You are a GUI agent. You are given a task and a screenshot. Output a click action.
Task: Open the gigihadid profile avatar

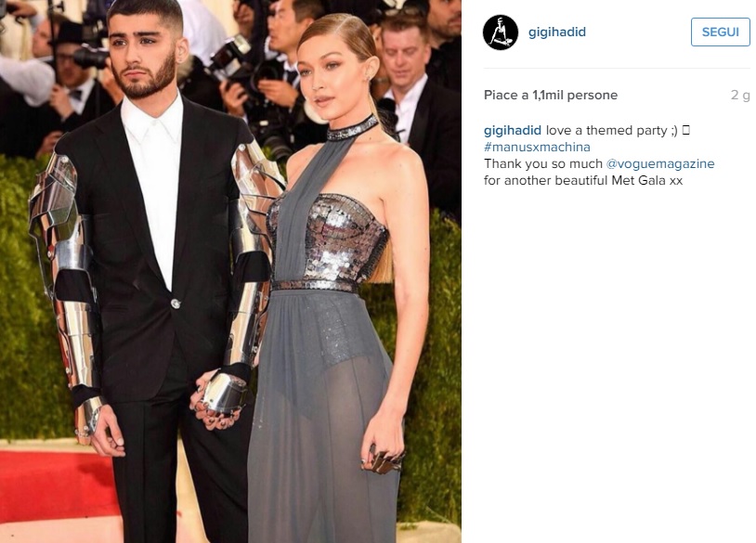pos(501,32)
